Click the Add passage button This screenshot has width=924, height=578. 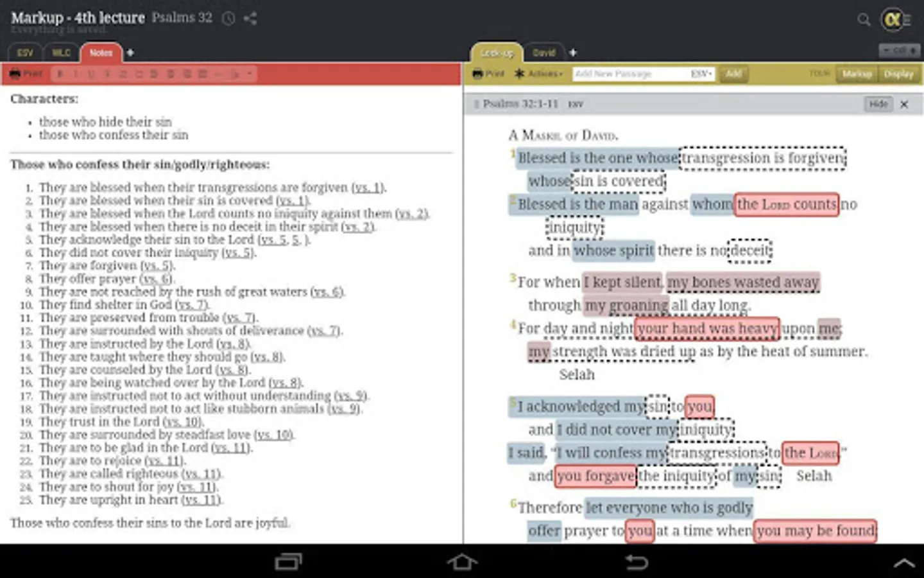(x=733, y=74)
